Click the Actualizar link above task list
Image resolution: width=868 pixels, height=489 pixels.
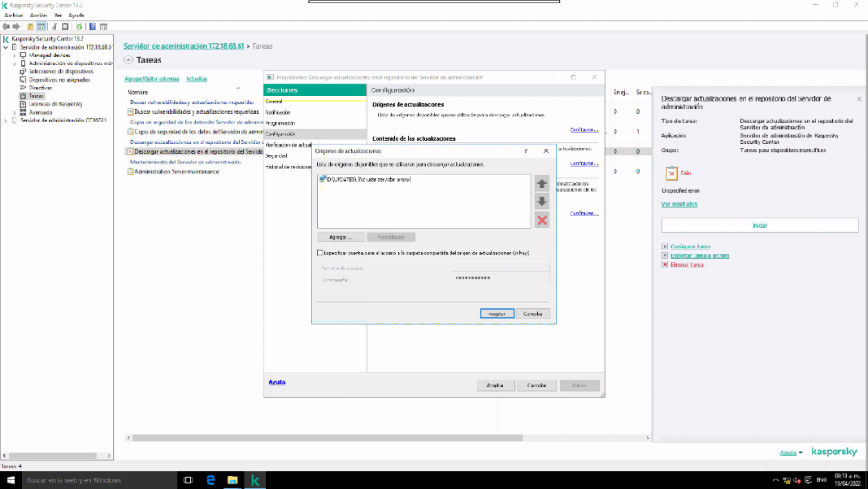tap(196, 79)
